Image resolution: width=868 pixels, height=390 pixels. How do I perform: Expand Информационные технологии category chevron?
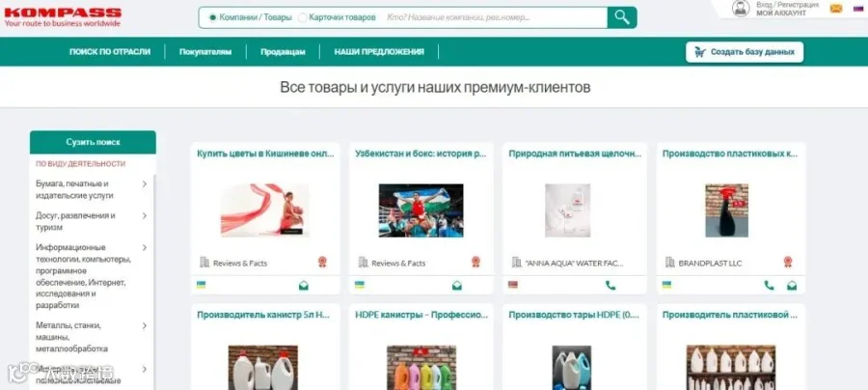(145, 248)
